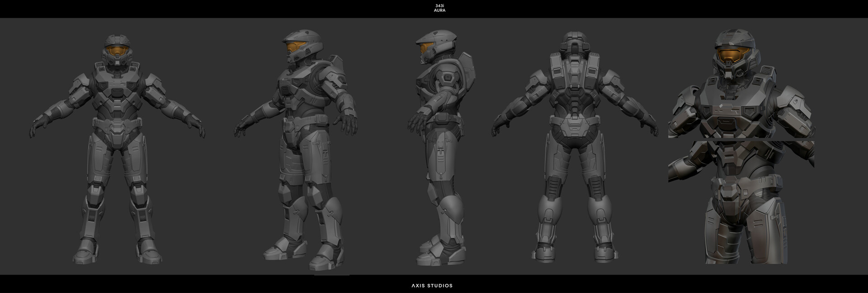Click the visor on three-quarter view helmet
868x293 pixels.
tap(294, 47)
